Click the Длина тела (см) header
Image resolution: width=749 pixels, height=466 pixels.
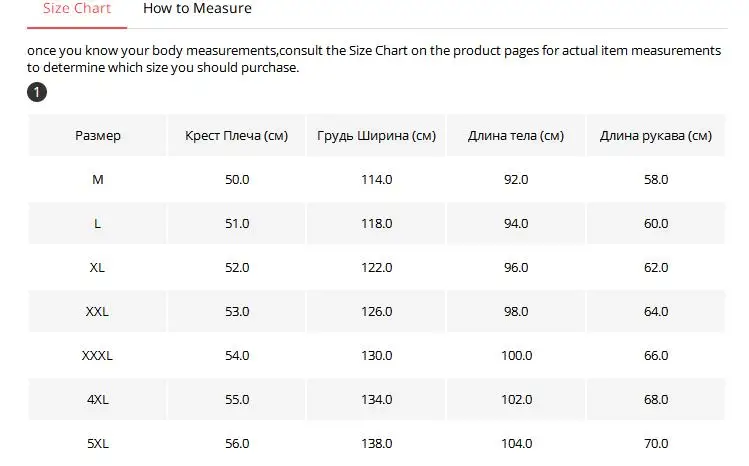516,136
